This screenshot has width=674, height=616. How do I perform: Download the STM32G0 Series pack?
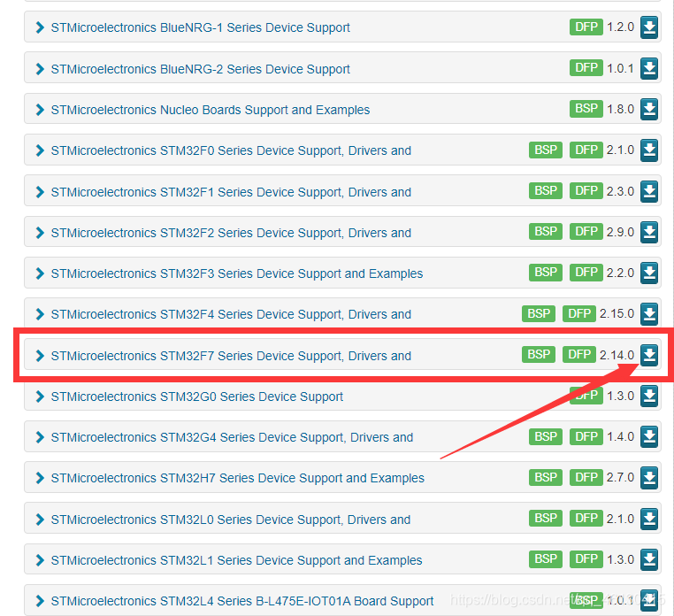tap(649, 397)
